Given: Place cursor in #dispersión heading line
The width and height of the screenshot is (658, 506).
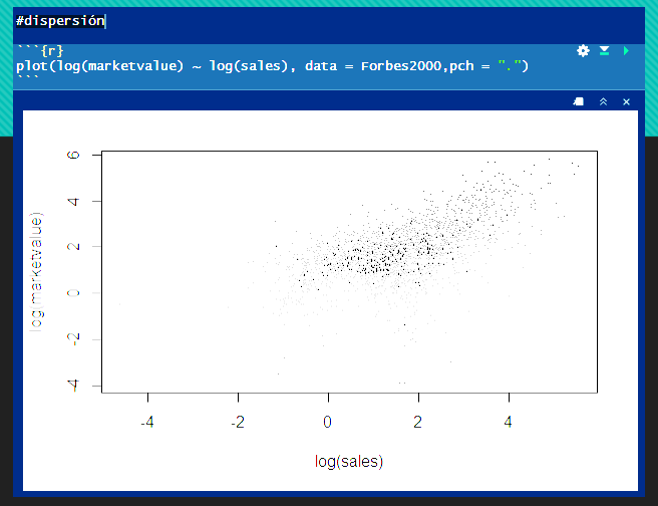Looking at the screenshot, I should 61,21.
